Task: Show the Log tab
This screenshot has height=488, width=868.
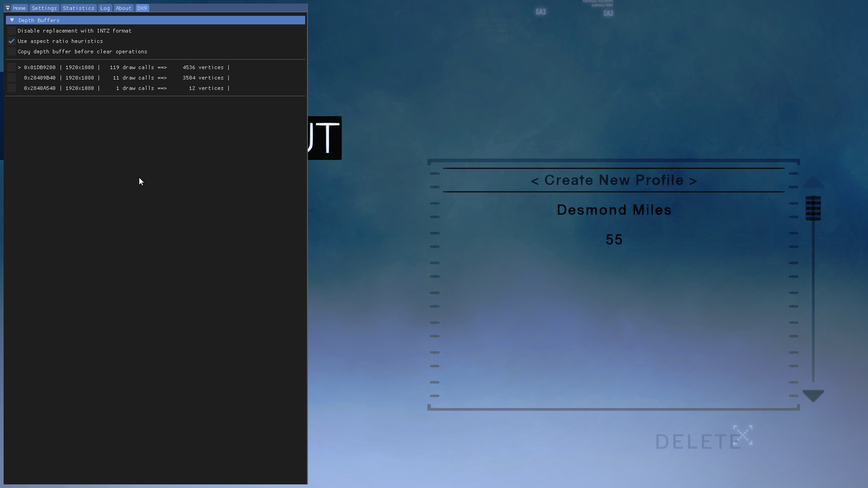Action: (105, 8)
